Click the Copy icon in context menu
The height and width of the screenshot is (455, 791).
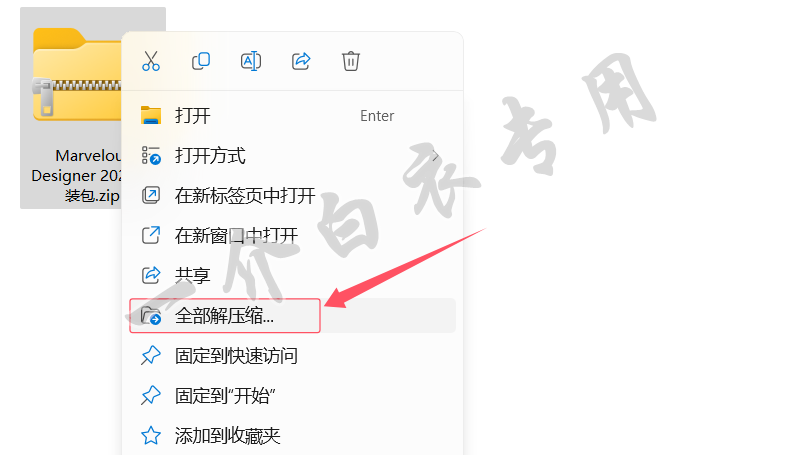201,61
